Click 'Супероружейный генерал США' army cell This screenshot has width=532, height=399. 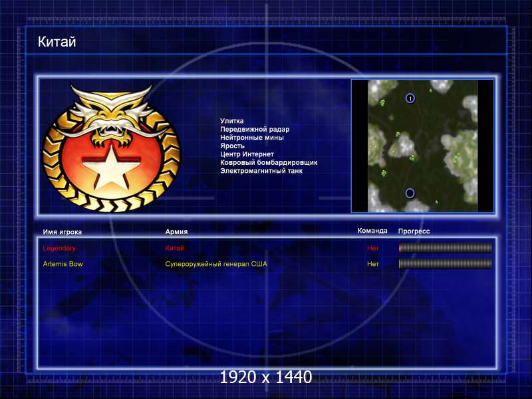click(216, 264)
